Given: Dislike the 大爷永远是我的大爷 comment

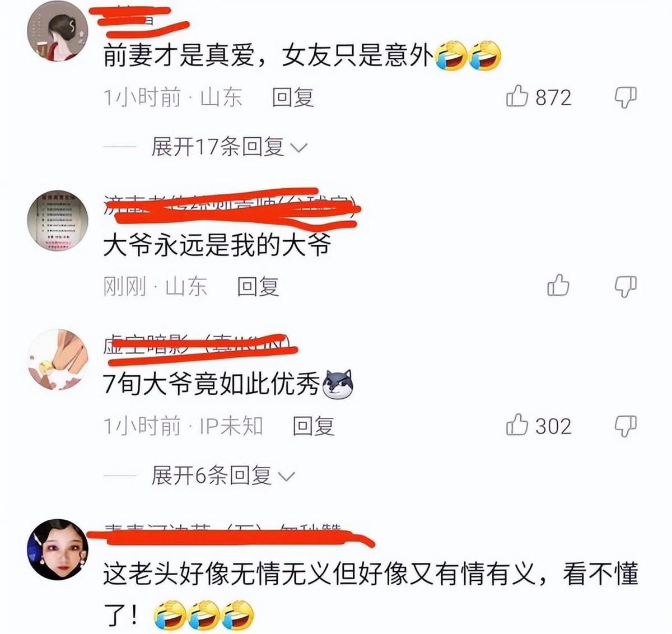Looking at the screenshot, I should [x=626, y=286].
